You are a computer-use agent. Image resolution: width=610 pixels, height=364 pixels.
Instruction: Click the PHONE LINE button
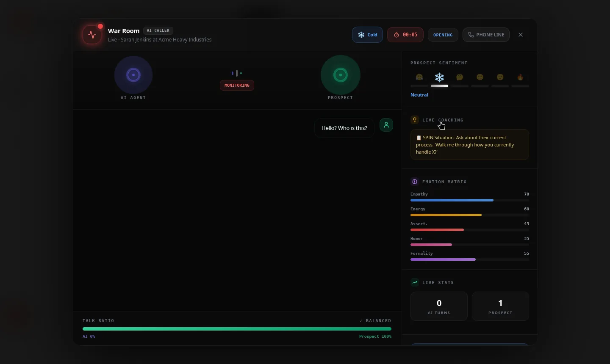coord(486,35)
